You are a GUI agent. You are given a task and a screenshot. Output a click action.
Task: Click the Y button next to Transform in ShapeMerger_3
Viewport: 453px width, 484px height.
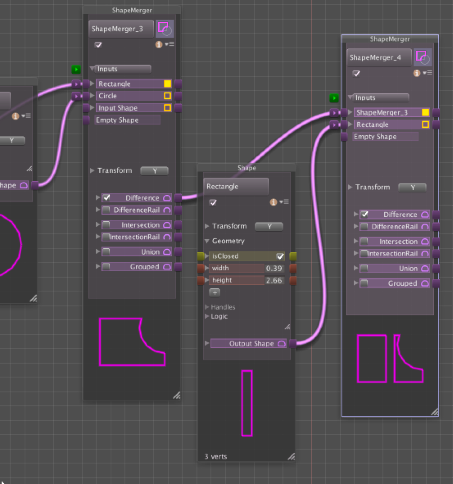click(155, 171)
